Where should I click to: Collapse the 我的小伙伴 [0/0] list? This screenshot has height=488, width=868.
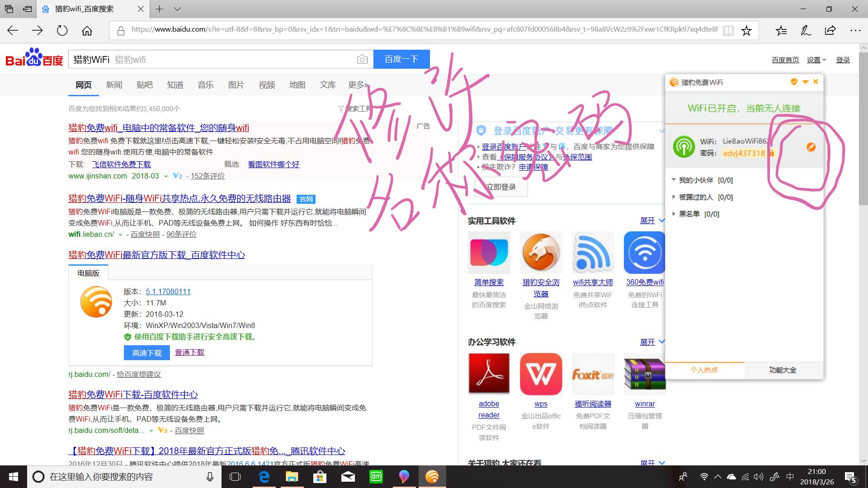(673, 180)
